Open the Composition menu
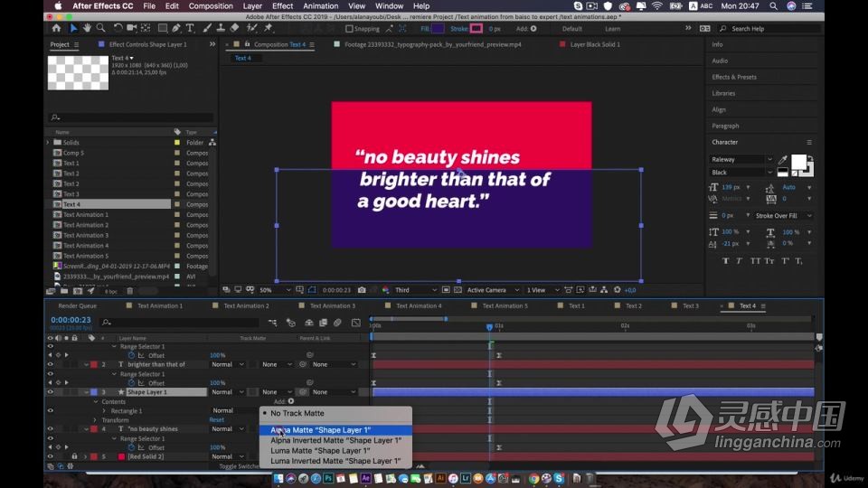 [211, 6]
